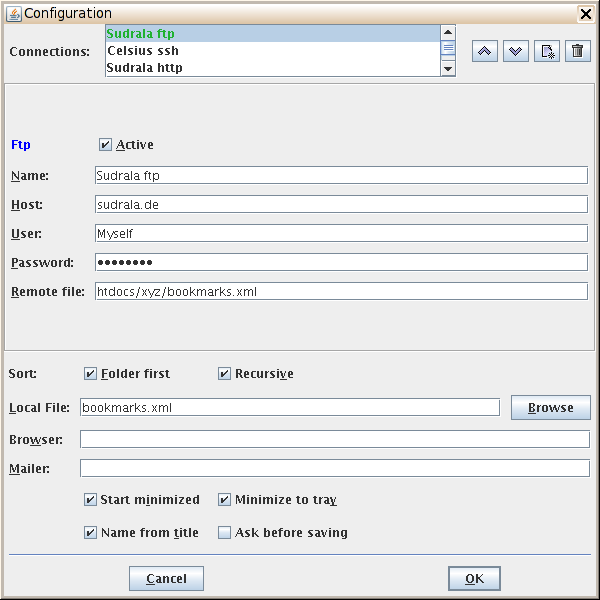Image resolution: width=600 pixels, height=600 pixels.
Task: Move selected connection down with arrow icon
Action: 516,51
